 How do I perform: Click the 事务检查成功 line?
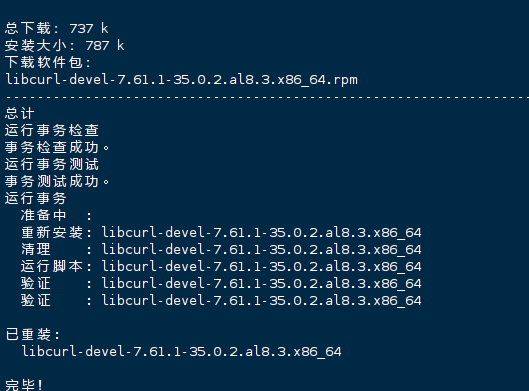click(57, 147)
